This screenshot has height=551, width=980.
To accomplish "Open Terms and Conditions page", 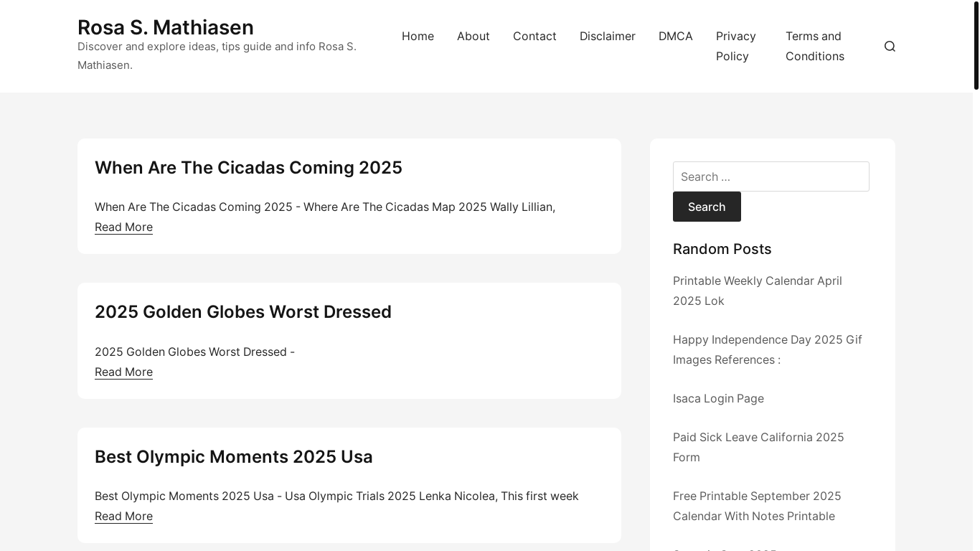I will tap(815, 46).
